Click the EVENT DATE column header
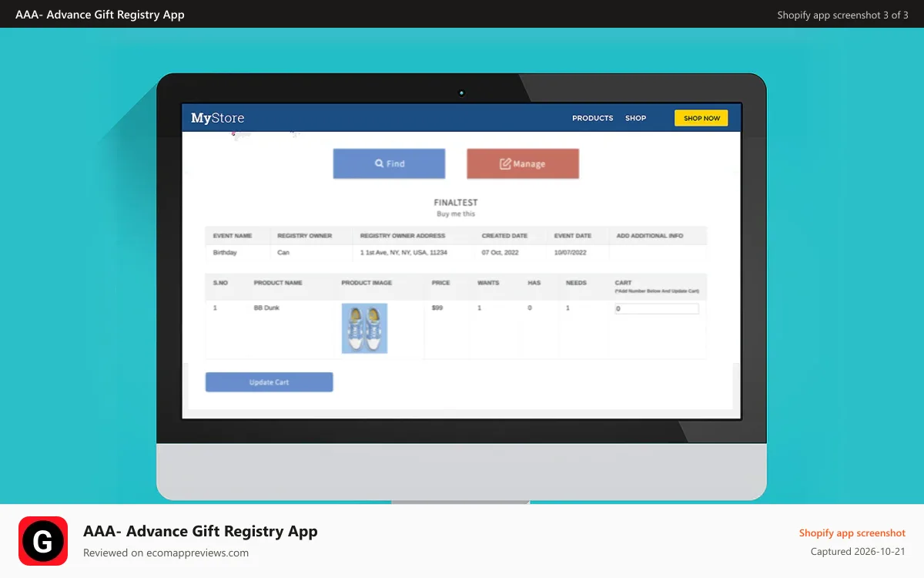This screenshot has width=924, height=578. [573, 236]
